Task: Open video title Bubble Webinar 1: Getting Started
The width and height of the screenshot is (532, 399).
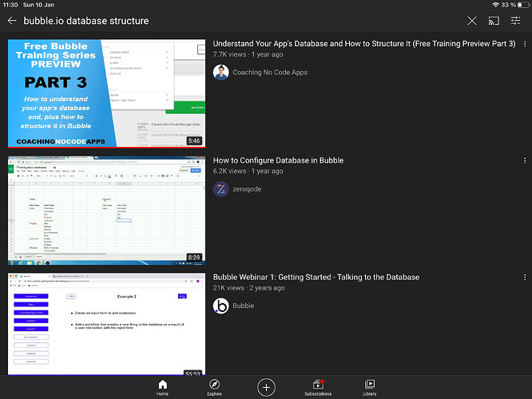Action: [316, 277]
